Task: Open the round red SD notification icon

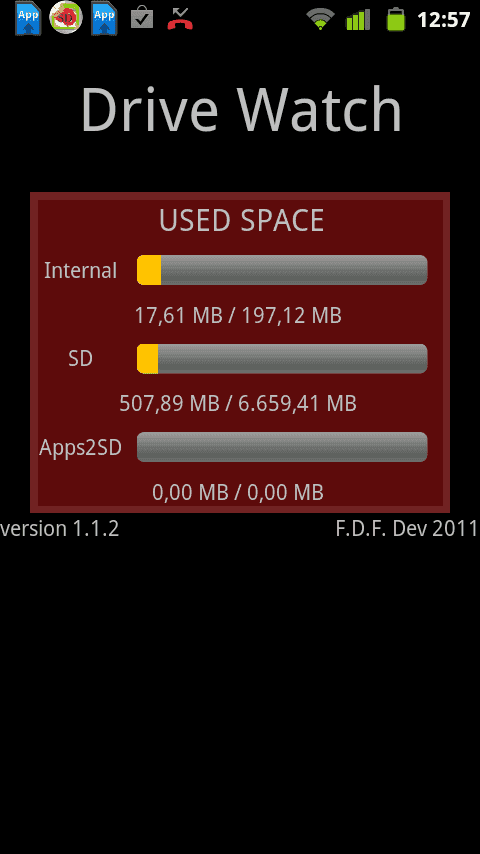Action: coord(66,18)
